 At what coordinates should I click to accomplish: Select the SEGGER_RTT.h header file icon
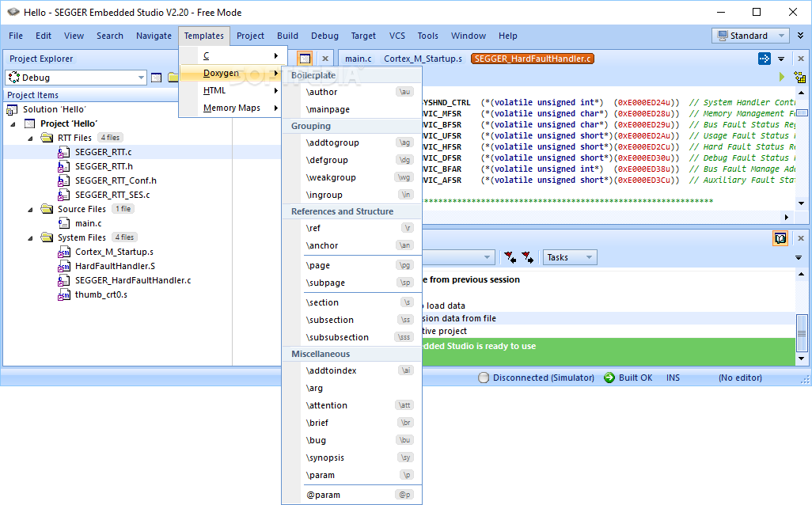coord(63,166)
